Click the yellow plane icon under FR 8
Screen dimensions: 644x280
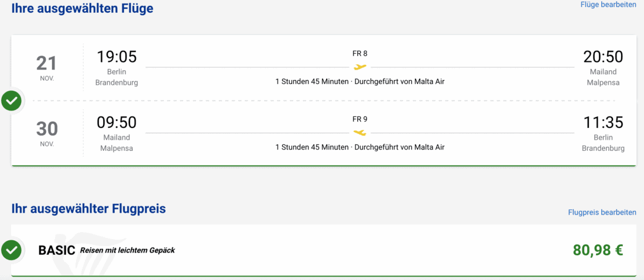(x=360, y=67)
